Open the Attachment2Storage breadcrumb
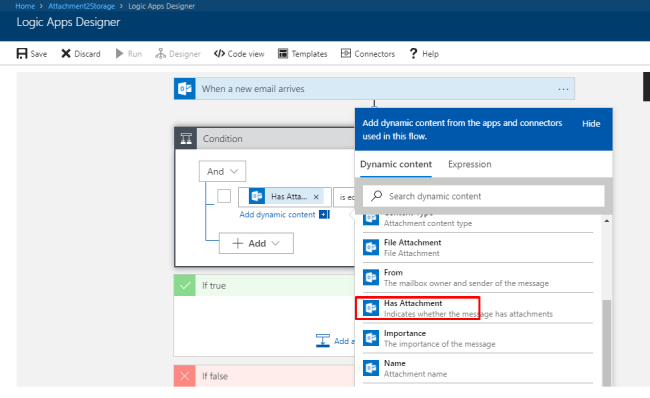Screen dimensions: 650x398 tap(82, 6)
